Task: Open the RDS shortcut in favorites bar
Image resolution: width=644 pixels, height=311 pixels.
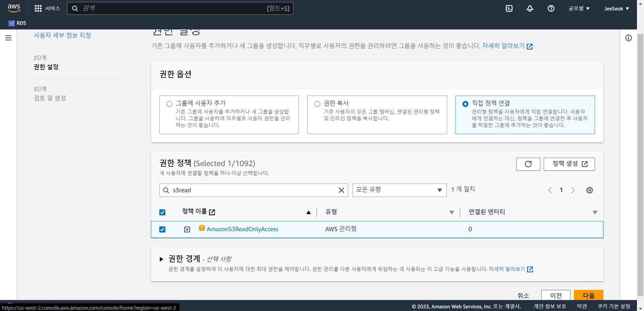Action: click(x=17, y=23)
